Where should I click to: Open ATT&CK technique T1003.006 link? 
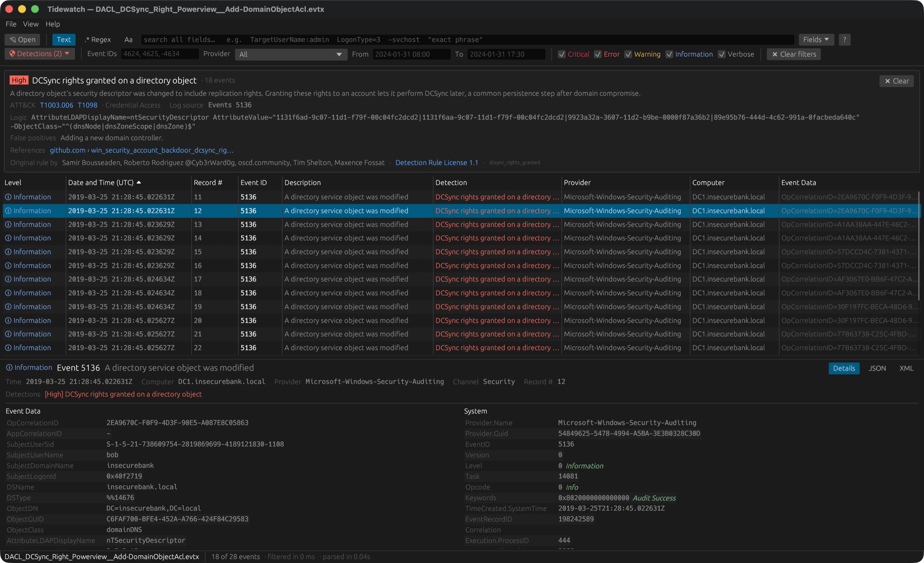point(57,105)
